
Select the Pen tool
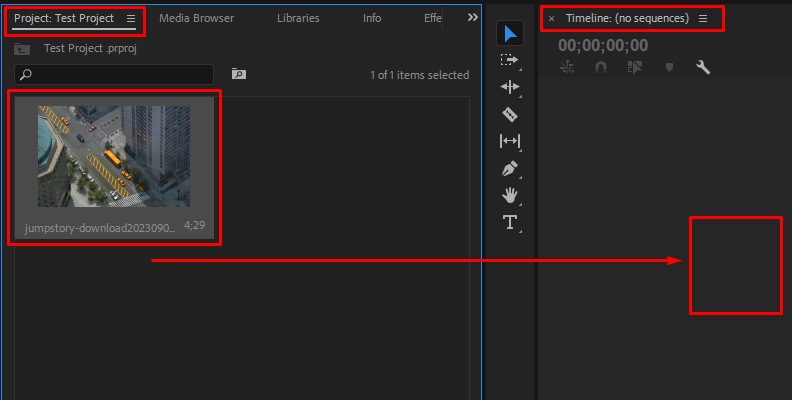[x=510, y=168]
